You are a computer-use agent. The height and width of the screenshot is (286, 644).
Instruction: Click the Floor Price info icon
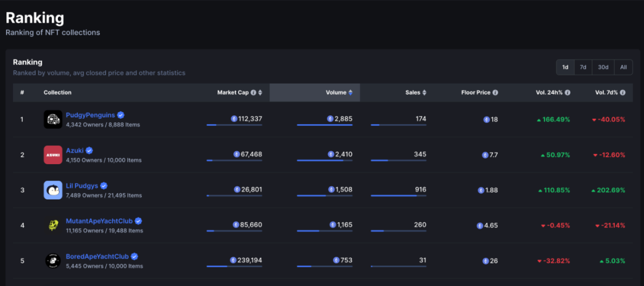coord(495,93)
